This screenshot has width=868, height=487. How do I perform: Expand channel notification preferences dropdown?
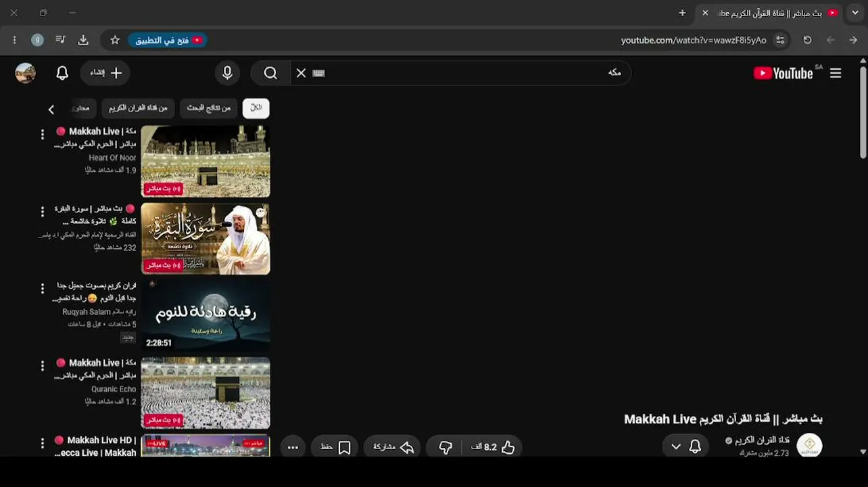(676, 446)
